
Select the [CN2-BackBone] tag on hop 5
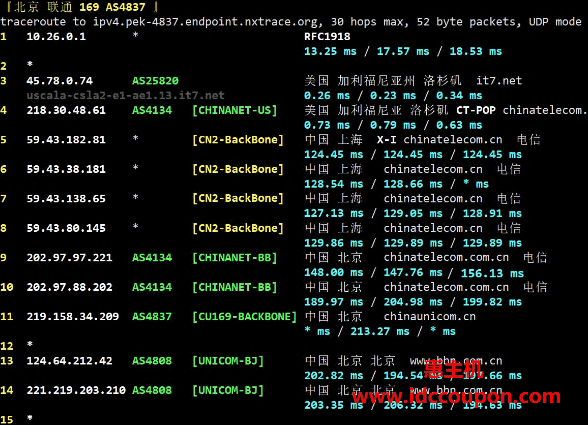(x=238, y=140)
